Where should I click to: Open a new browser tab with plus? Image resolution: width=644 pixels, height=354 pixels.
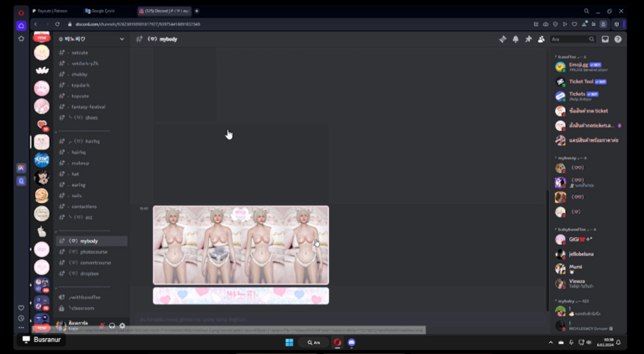(196, 11)
